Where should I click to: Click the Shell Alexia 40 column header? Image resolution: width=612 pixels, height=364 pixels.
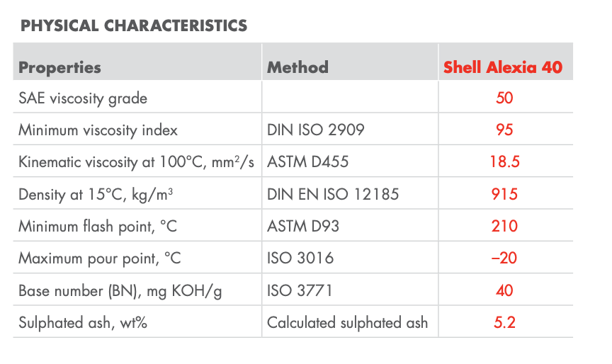503,68
